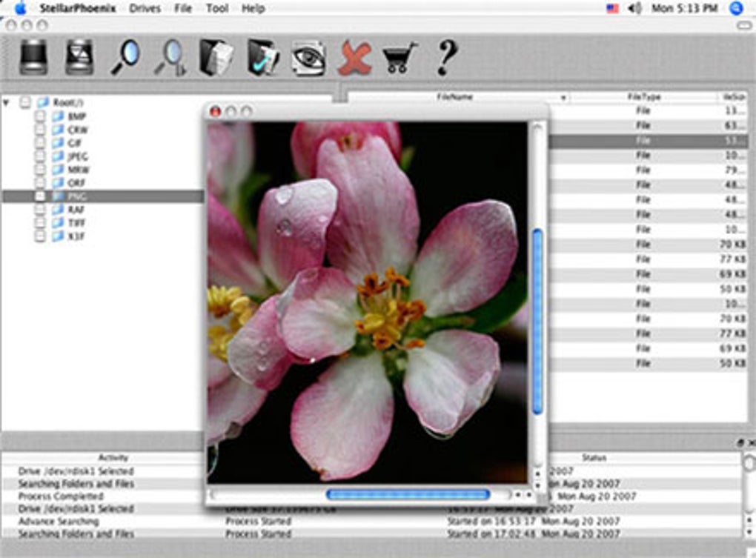
Task: Click the BMP folder icon
Action: point(58,116)
